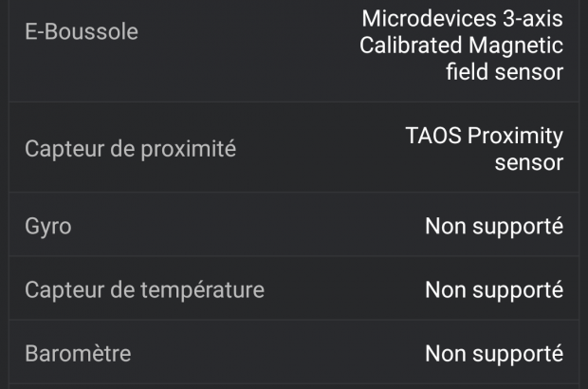
Task: Tap the Gyro label
Action: [x=47, y=226]
